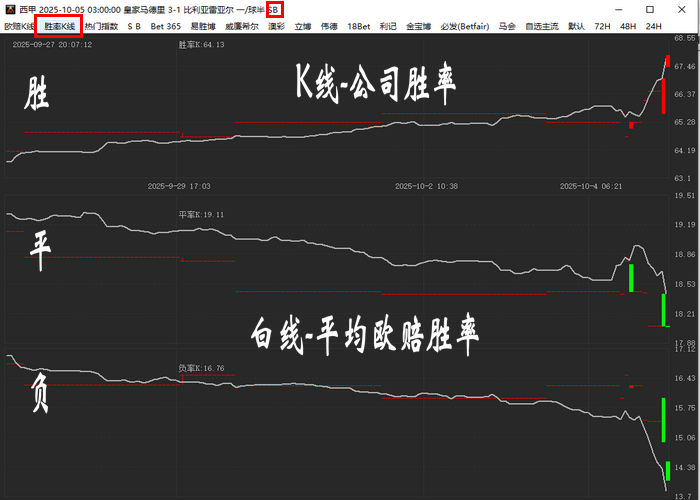The width and height of the screenshot is (700, 500).
Task: Select 伟德 in the bookmaker row
Action: pyautogui.click(x=329, y=25)
